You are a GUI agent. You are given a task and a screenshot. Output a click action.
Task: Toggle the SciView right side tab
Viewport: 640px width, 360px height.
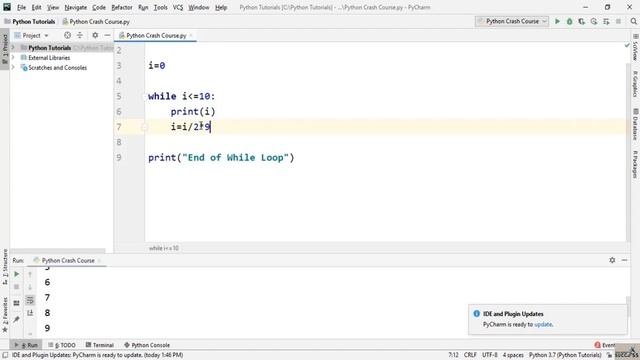(635, 48)
